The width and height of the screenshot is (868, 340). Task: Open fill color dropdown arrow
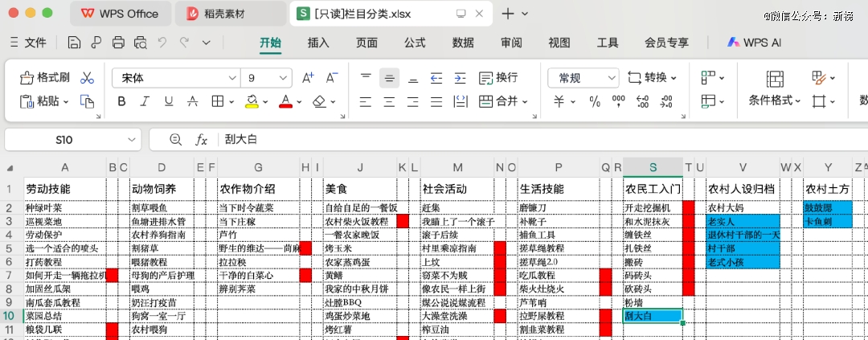coord(265,102)
